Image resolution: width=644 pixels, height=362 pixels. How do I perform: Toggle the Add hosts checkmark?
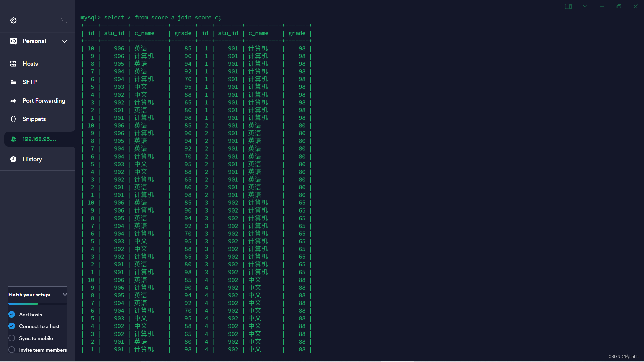click(12, 314)
